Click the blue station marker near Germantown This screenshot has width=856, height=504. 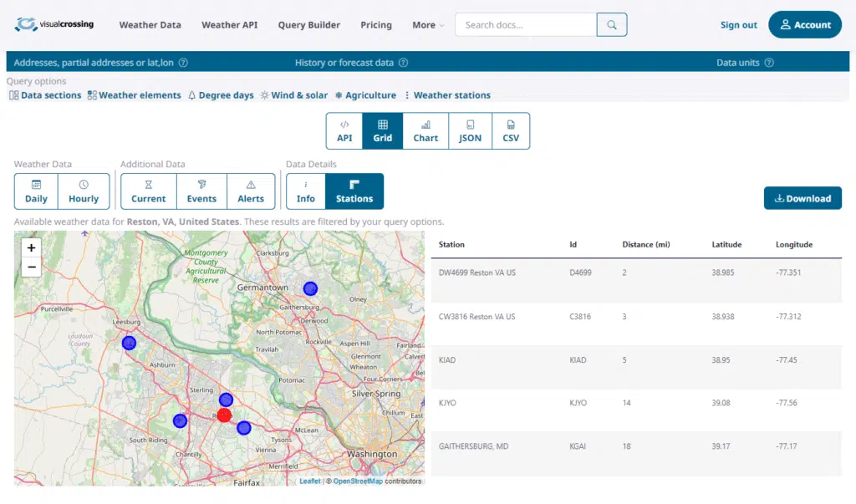point(310,288)
